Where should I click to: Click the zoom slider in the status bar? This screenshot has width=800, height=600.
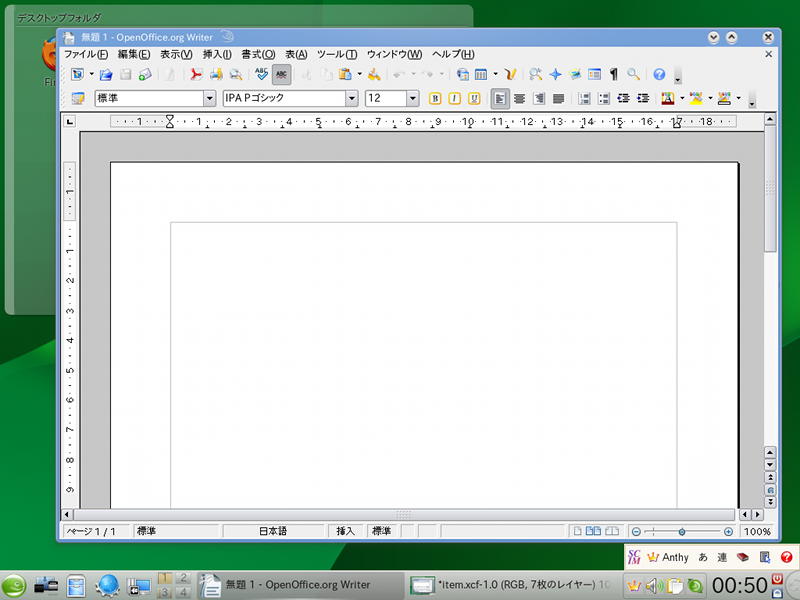point(682,532)
